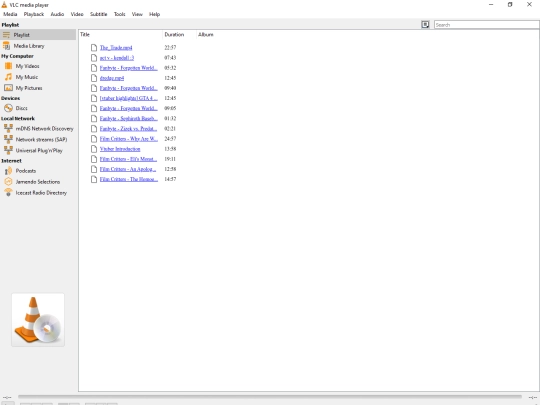Open Jamendo Selections
Screen dimensions: 540x405
pyautogui.click(x=38, y=182)
